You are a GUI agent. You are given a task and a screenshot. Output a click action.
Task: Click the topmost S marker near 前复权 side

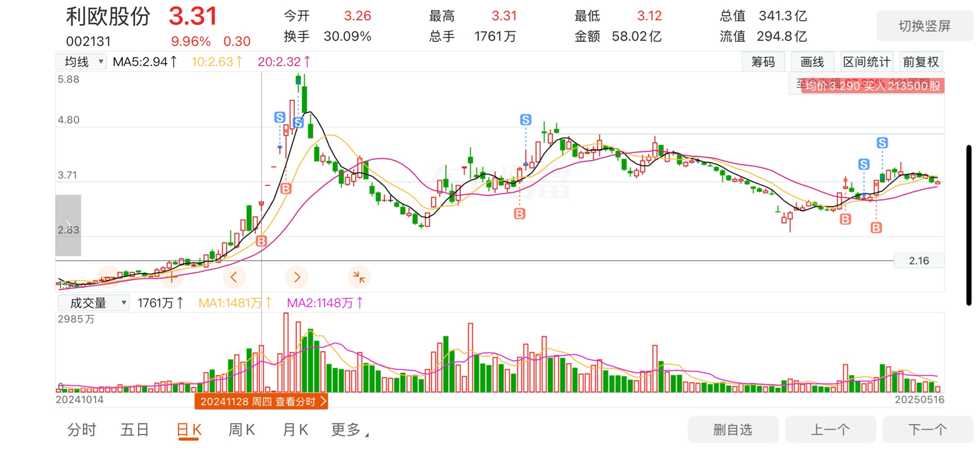(882, 143)
